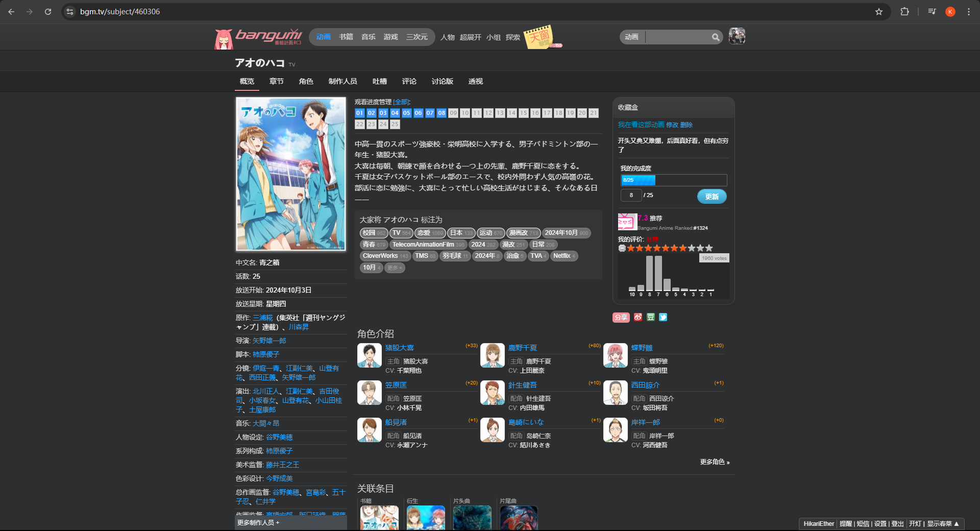Reload the page
Viewport: 980px width, 531px height.
click(48, 12)
